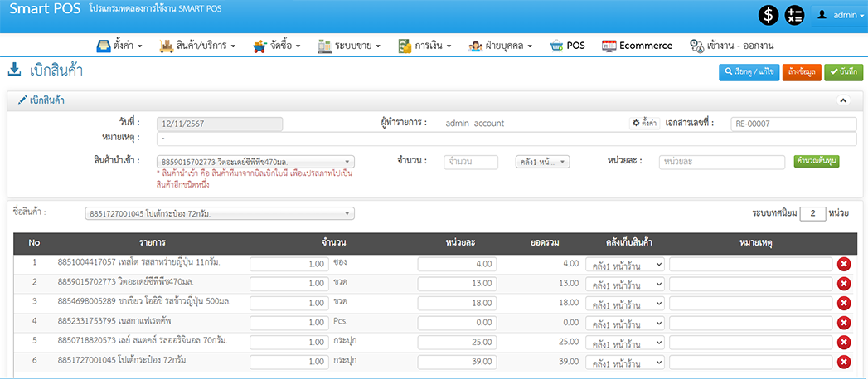Click the ระบบขาย cash register icon
Viewport: 868px width, 380px height.
324,46
